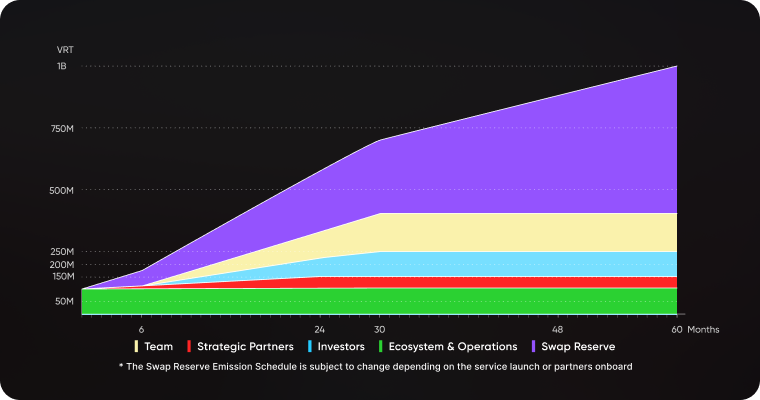This screenshot has height=400, width=760.
Task: Click the yellow Team legend swatch
Action: point(137,346)
